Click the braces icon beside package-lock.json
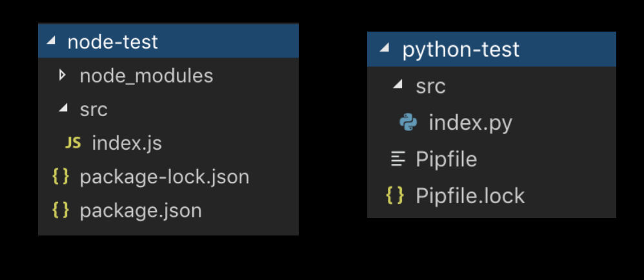Image resolution: width=644 pixels, height=280 pixels. point(60,177)
